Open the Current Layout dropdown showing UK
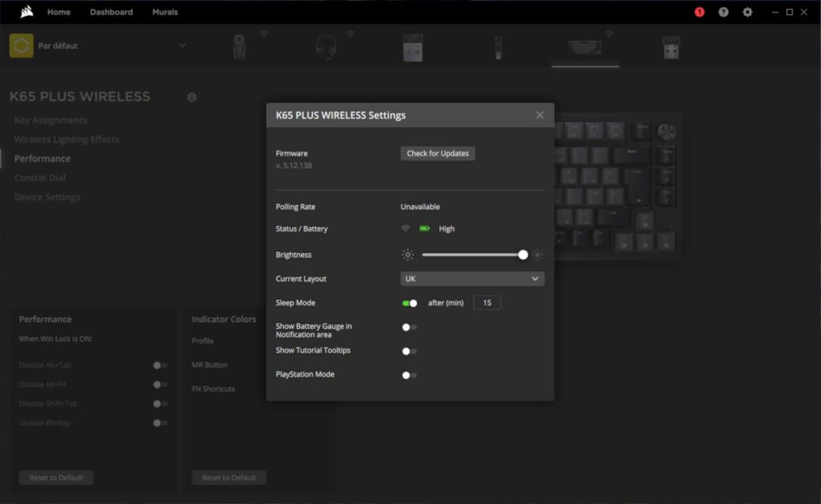 472,279
